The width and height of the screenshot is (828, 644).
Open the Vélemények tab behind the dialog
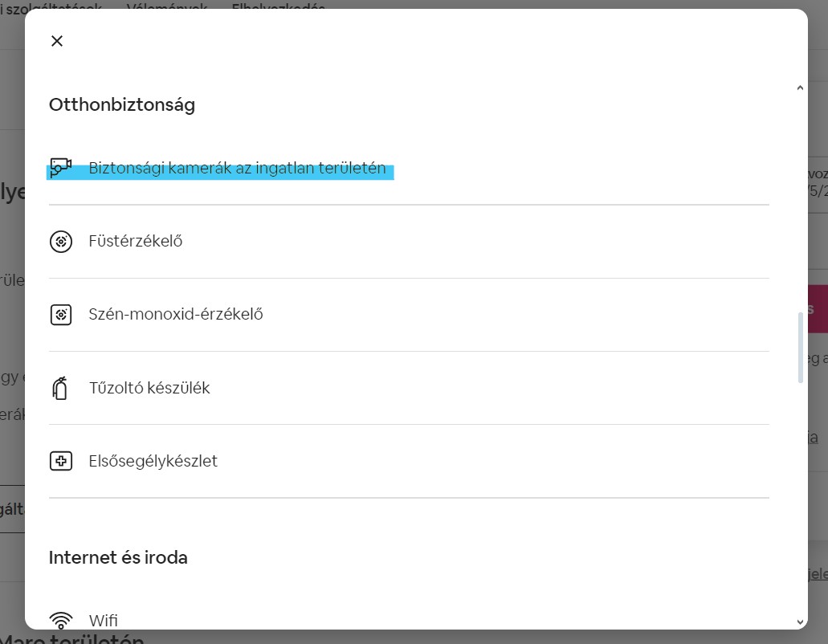[167, 7]
